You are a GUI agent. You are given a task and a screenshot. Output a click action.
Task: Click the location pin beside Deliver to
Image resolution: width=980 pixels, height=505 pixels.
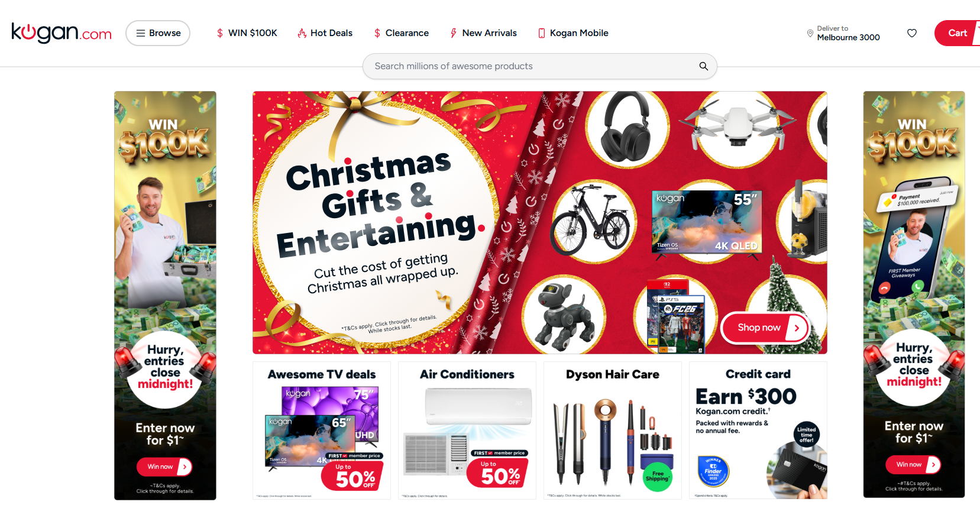(x=810, y=33)
